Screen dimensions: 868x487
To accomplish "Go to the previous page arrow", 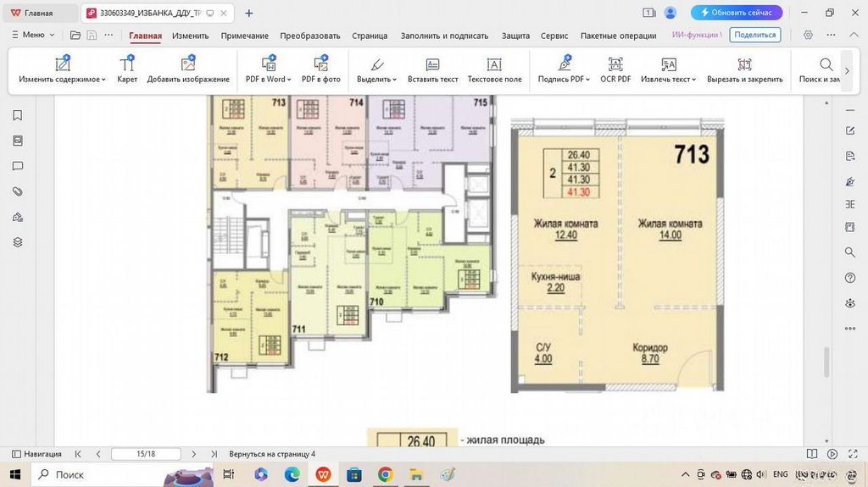I will point(98,454).
